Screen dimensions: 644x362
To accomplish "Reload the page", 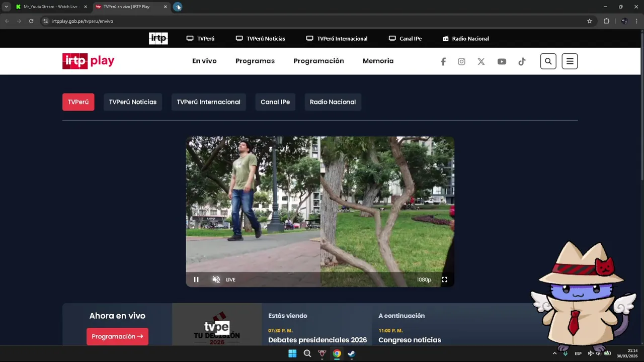I will coord(31,21).
